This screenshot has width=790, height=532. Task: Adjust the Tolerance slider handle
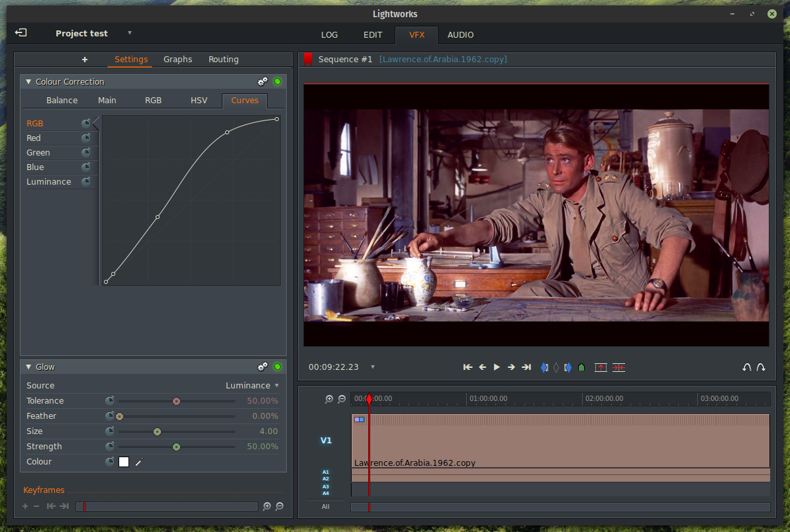176,401
